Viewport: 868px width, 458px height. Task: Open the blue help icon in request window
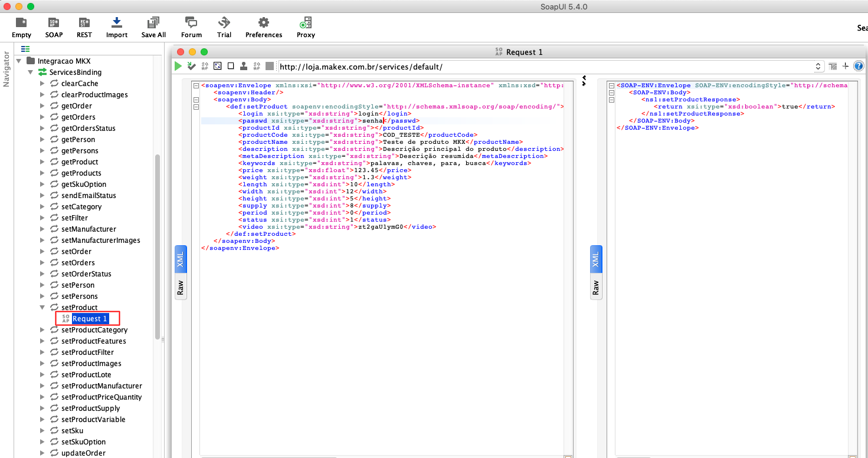point(859,67)
